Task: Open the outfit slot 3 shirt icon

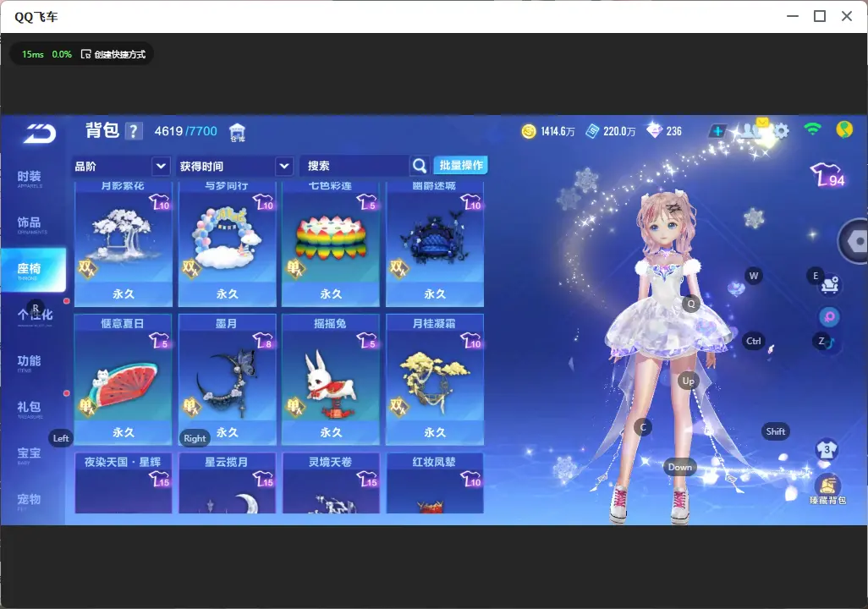Action: coord(827,449)
